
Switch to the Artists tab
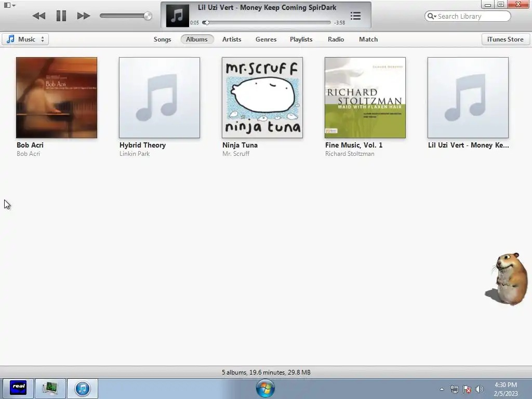(232, 39)
